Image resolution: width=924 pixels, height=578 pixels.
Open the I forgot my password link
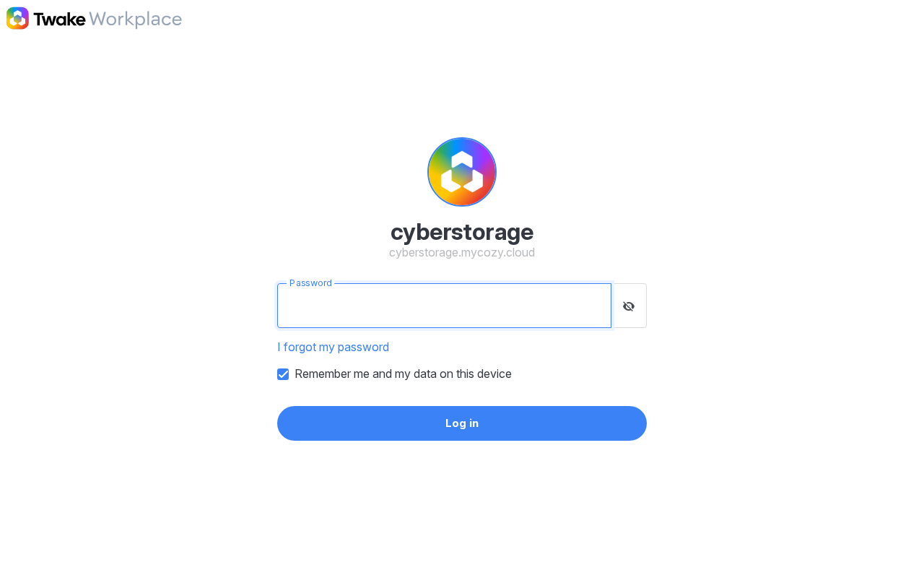[334, 347]
